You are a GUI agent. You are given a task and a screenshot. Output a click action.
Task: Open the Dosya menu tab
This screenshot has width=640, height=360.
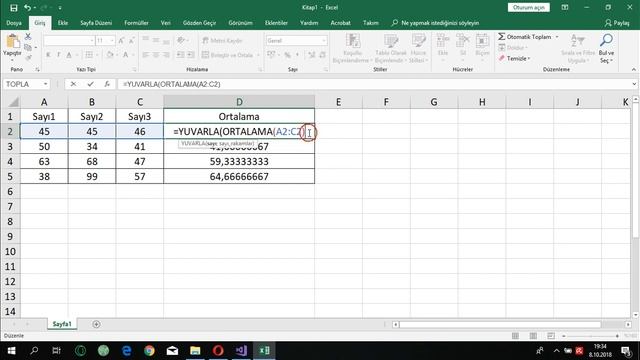(x=14, y=23)
